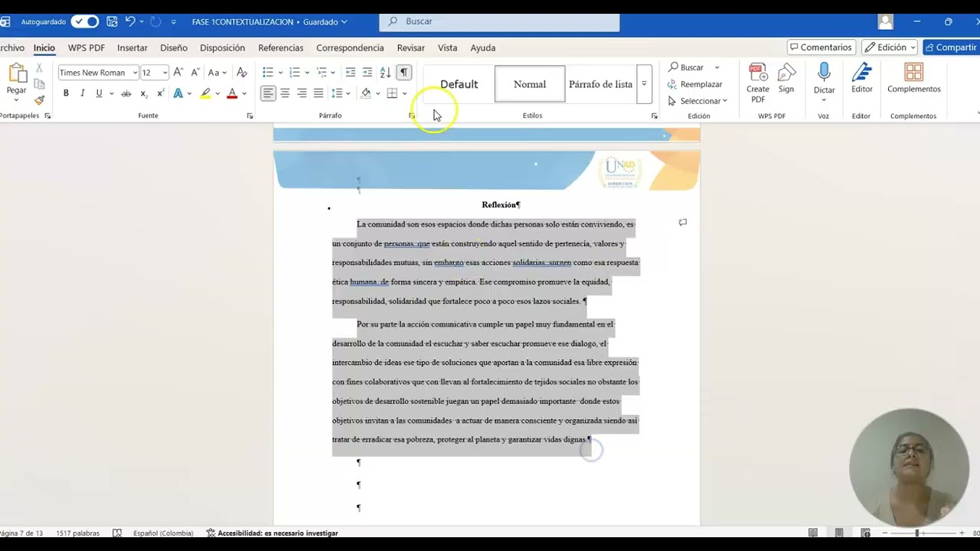Viewport: 980px width, 551px height.
Task: Click the Create PDF icon
Action: click(758, 83)
